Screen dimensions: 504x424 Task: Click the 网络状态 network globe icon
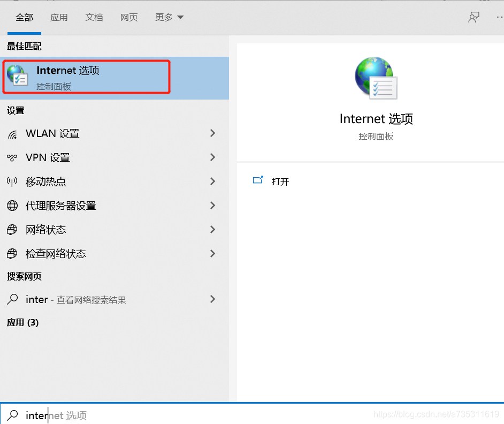pos(12,230)
